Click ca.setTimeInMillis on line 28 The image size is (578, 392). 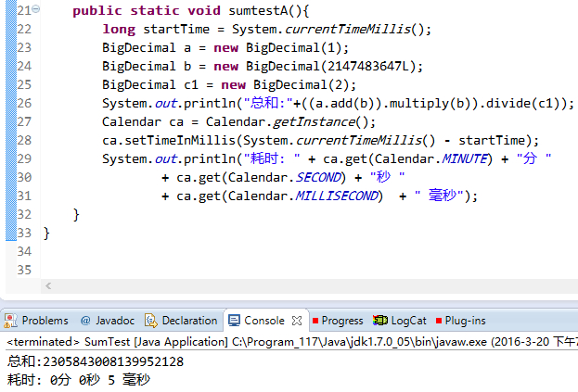click(169, 140)
